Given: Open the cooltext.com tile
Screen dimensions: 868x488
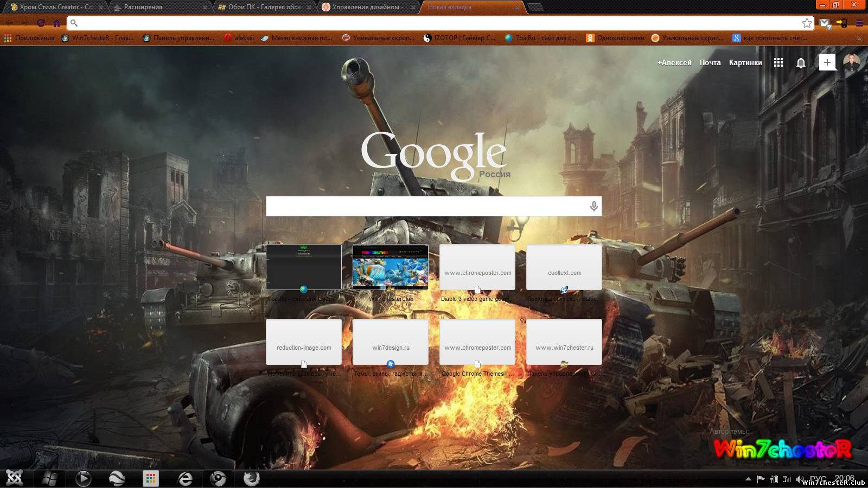Looking at the screenshot, I should click(564, 267).
